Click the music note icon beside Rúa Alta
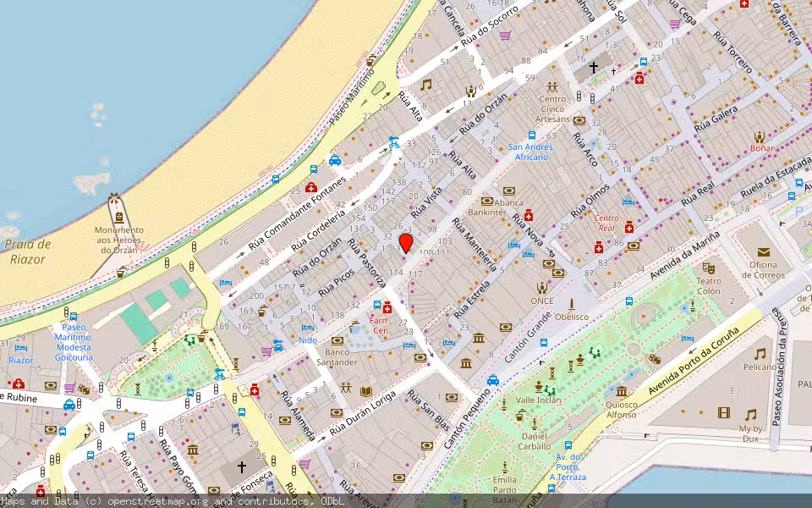Screen dimensions: 812x508 [x=425, y=85]
